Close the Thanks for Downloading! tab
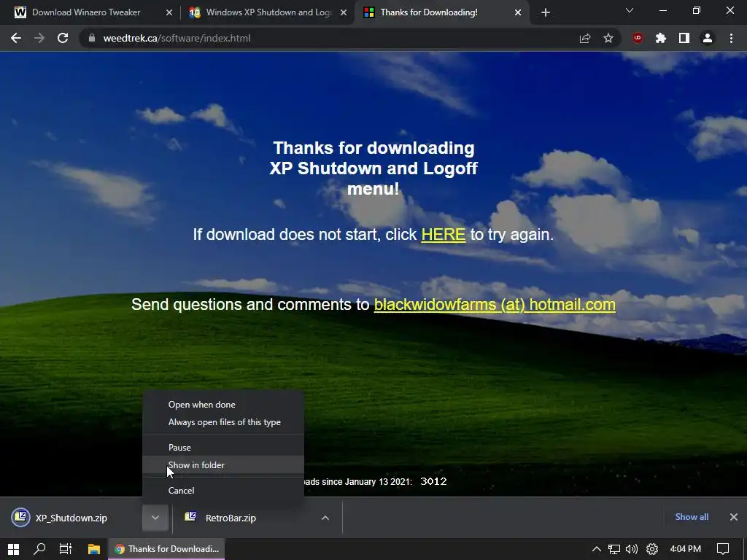747x560 pixels. click(518, 13)
